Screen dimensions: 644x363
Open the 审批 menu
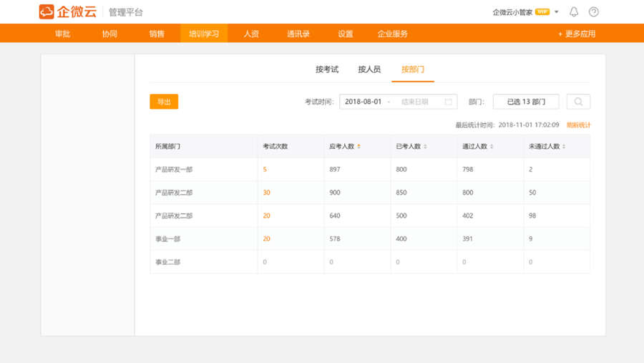coord(63,34)
